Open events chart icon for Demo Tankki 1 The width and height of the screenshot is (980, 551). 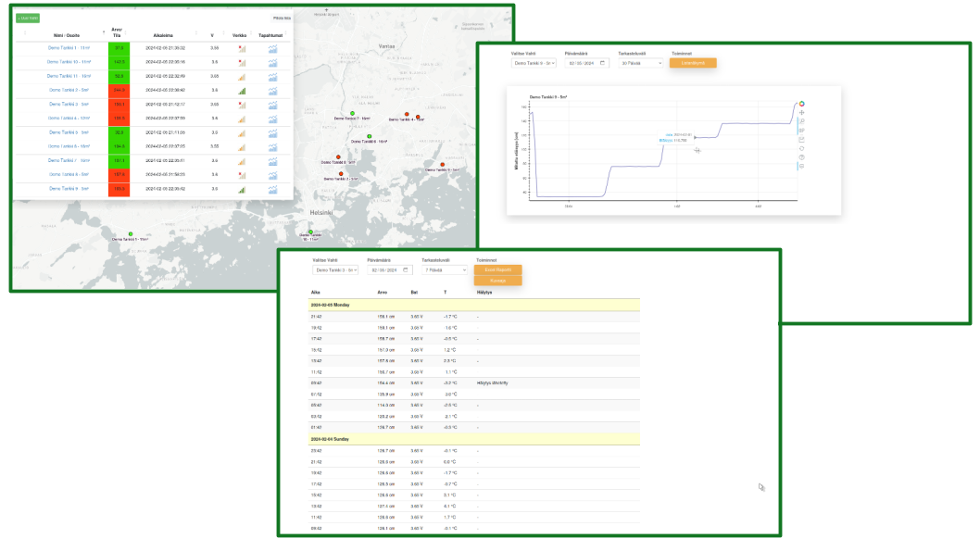point(272,48)
